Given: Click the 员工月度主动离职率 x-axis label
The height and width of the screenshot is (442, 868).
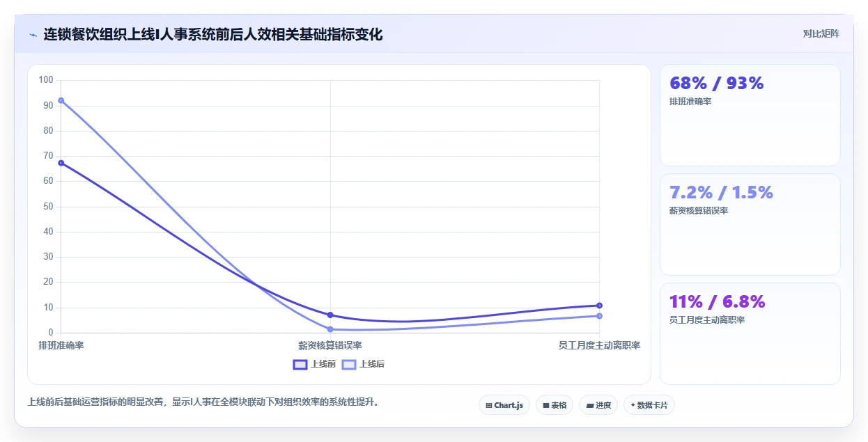Looking at the screenshot, I should 599,345.
